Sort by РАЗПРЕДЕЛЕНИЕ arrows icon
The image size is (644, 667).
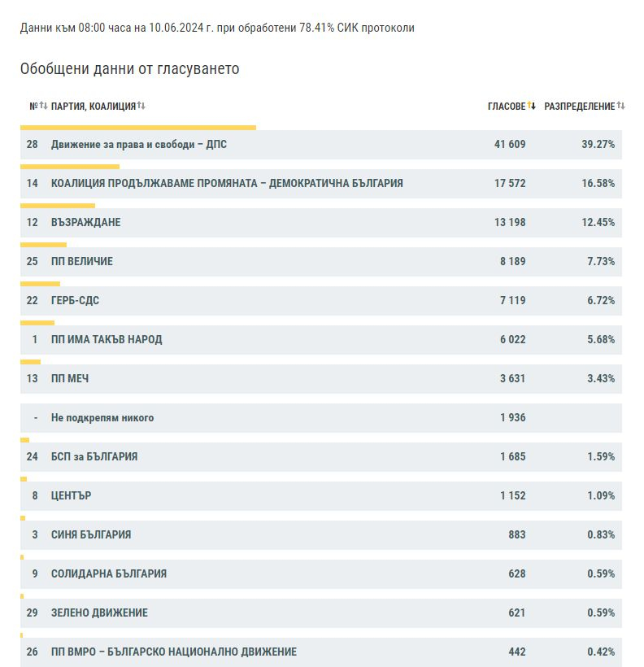pyautogui.click(x=620, y=106)
